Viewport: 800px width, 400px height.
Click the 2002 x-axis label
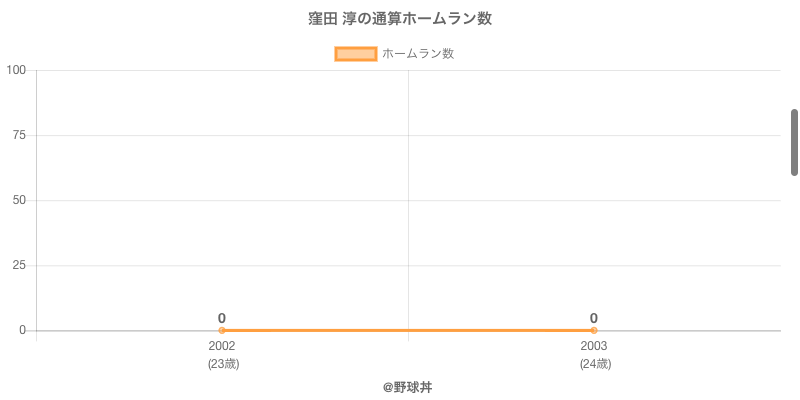tap(222, 346)
